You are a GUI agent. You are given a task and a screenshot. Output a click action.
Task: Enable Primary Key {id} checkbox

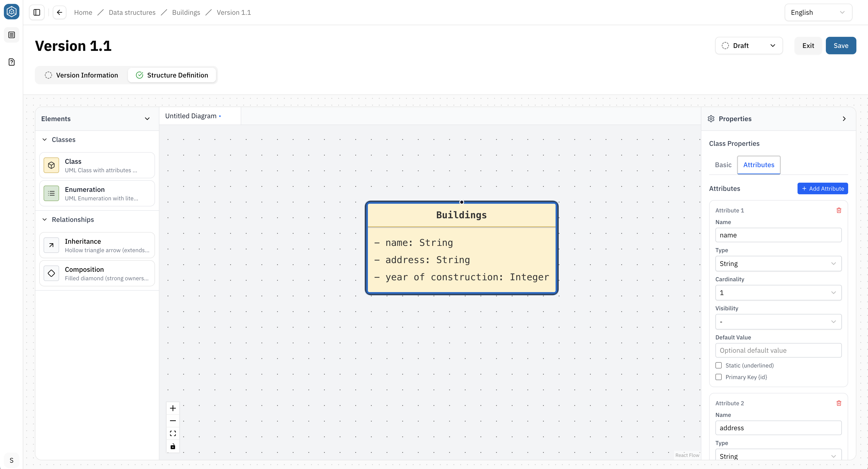719,377
